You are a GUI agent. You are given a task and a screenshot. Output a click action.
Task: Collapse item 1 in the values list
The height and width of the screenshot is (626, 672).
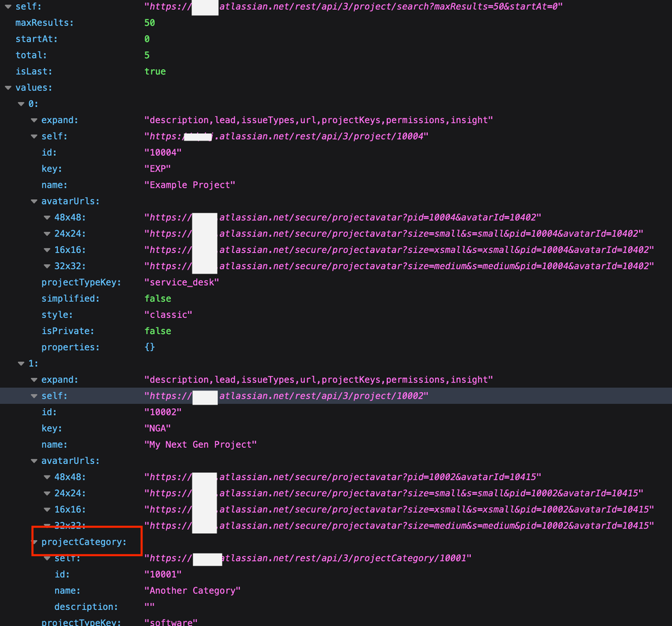click(21, 362)
